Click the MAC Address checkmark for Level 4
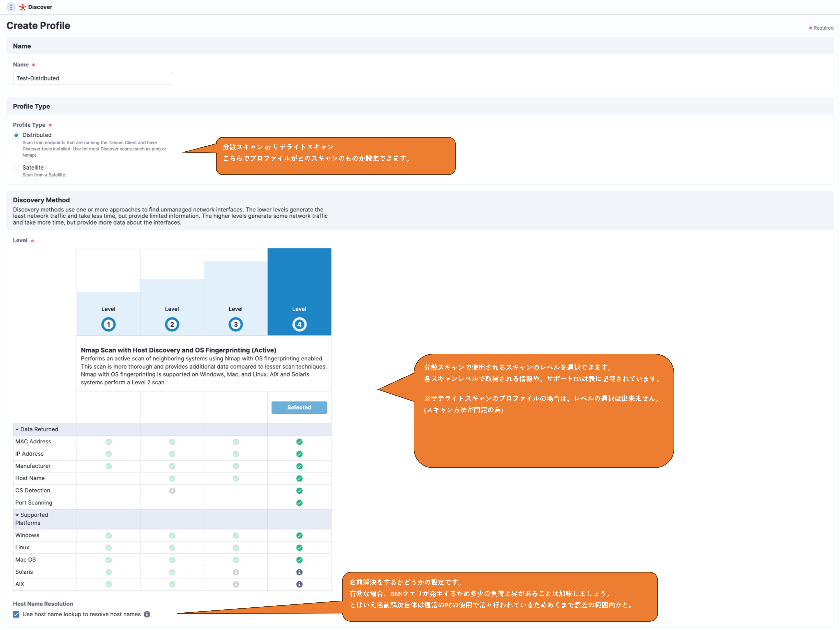Screen dimensions: 840x630 [299, 442]
